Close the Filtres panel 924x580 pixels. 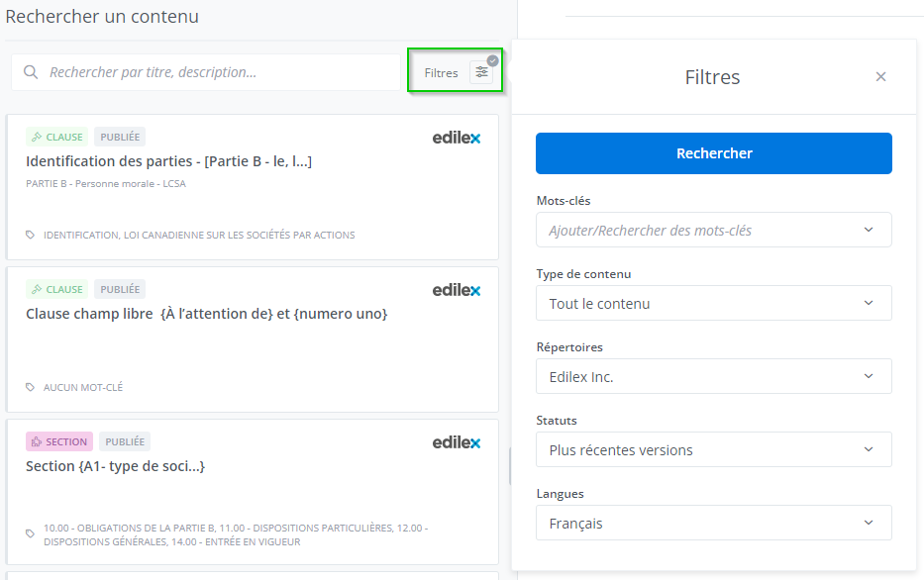coord(880,77)
